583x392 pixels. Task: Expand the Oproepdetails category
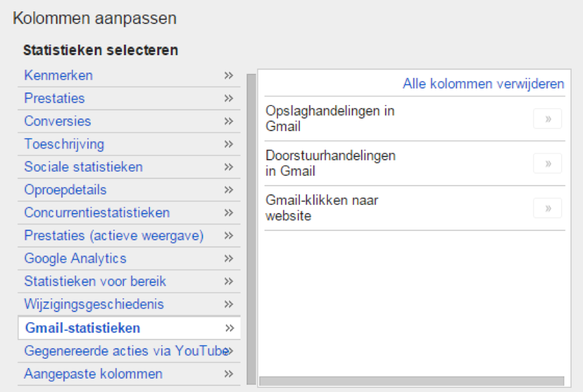pyautogui.click(x=129, y=190)
